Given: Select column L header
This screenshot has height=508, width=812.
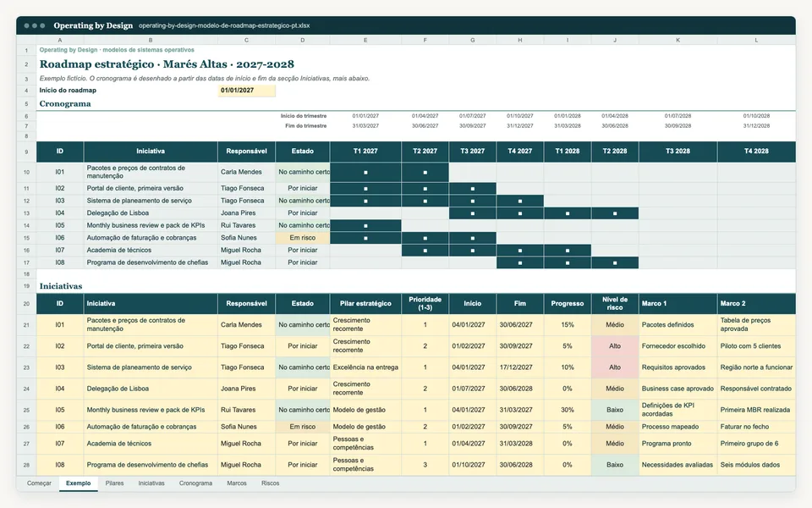Looking at the screenshot, I should tap(756, 40).
